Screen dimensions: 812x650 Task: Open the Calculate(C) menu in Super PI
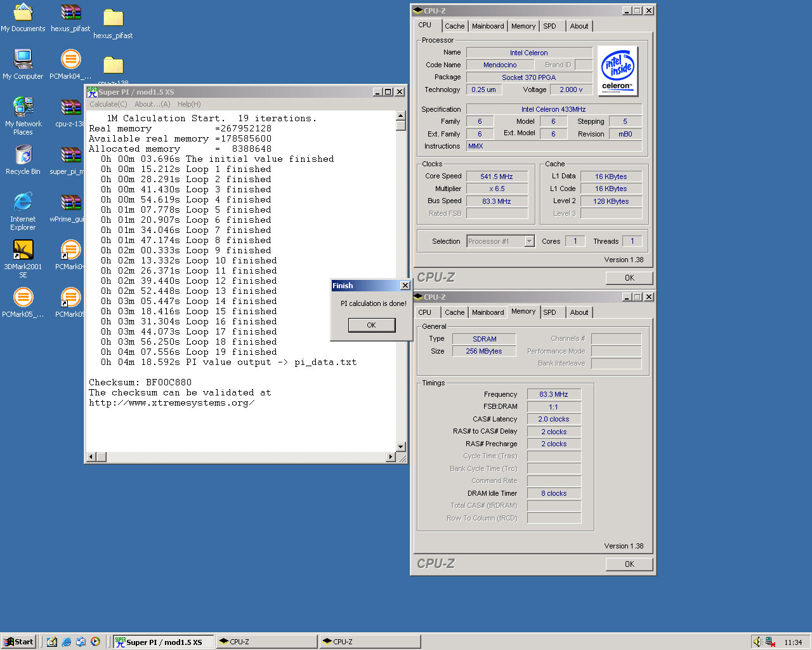(x=108, y=104)
